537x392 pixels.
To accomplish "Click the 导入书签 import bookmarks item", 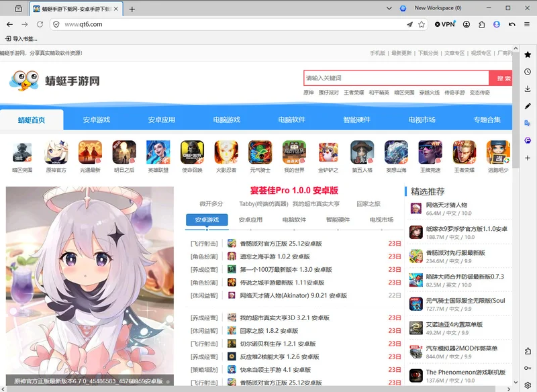I will 21,39.
